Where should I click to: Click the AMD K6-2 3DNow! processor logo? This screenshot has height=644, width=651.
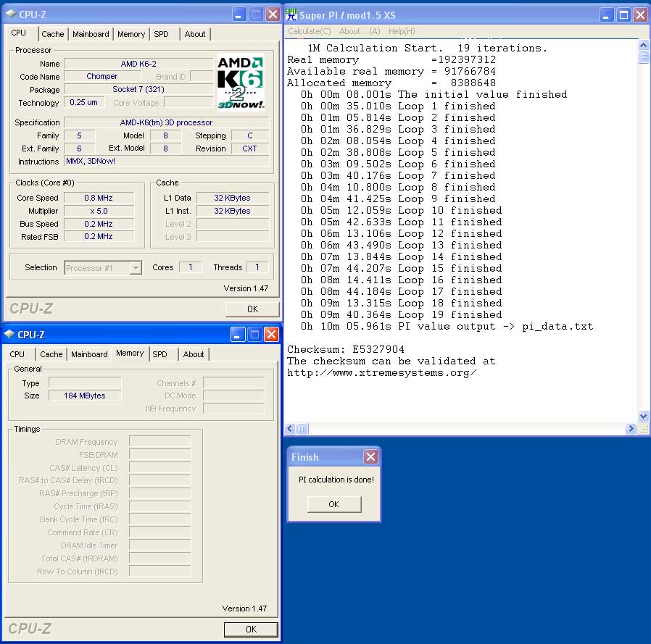pos(241,82)
